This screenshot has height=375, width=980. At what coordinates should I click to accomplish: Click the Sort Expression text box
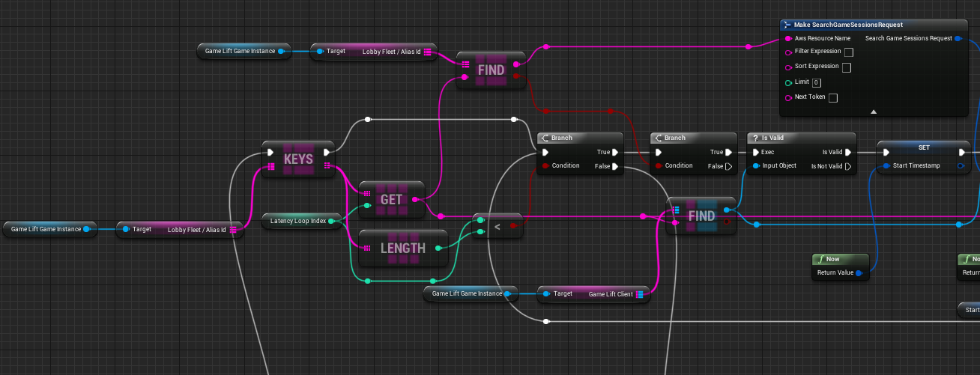pyautogui.click(x=846, y=67)
